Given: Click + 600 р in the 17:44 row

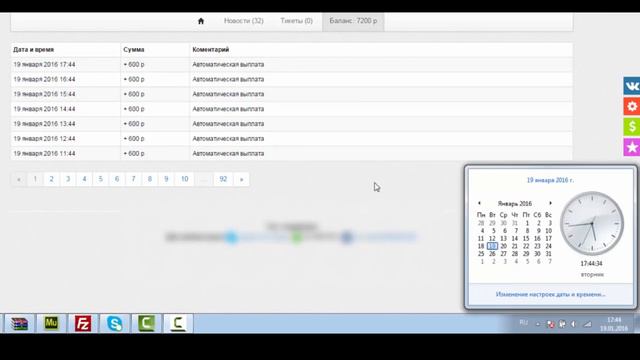Looking at the screenshot, I should (x=134, y=64).
